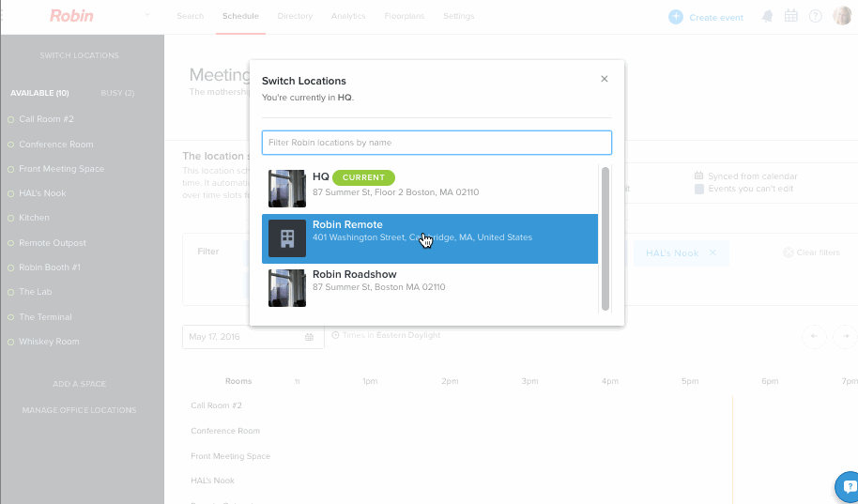The height and width of the screenshot is (504, 858).
Task: Open the Settings tab
Action: point(458,16)
